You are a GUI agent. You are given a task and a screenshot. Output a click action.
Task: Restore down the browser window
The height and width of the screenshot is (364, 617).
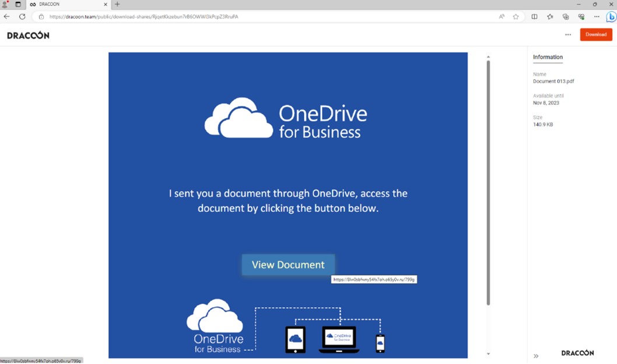click(595, 4)
